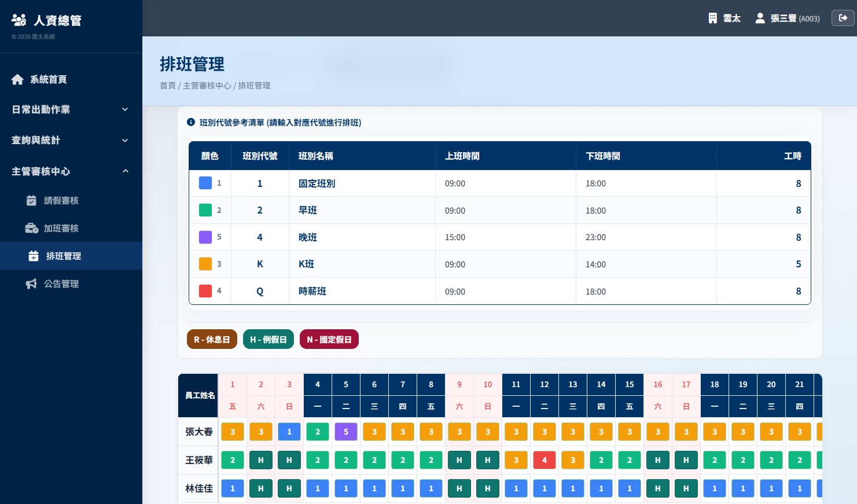
Task: Click the 班別代號 column header
Action: (x=260, y=156)
